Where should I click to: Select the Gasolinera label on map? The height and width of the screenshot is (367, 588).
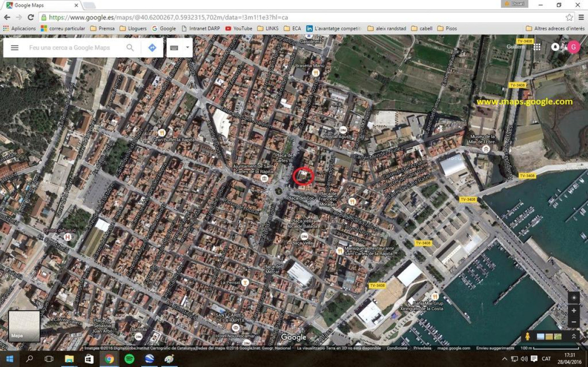point(310,42)
